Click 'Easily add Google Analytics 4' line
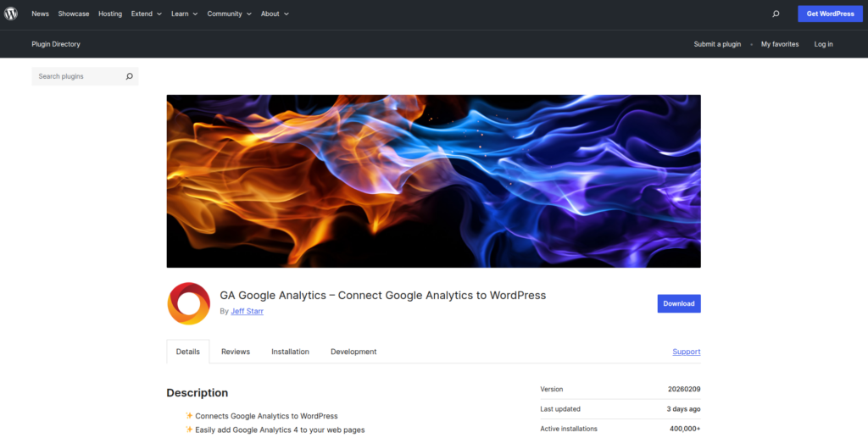This screenshot has height=438, width=868. point(280,430)
